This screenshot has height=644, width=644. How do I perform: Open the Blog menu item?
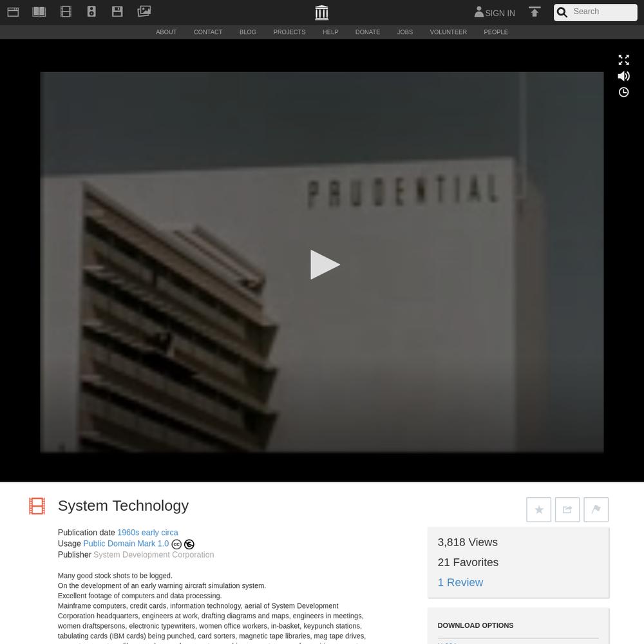pyautogui.click(x=248, y=32)
